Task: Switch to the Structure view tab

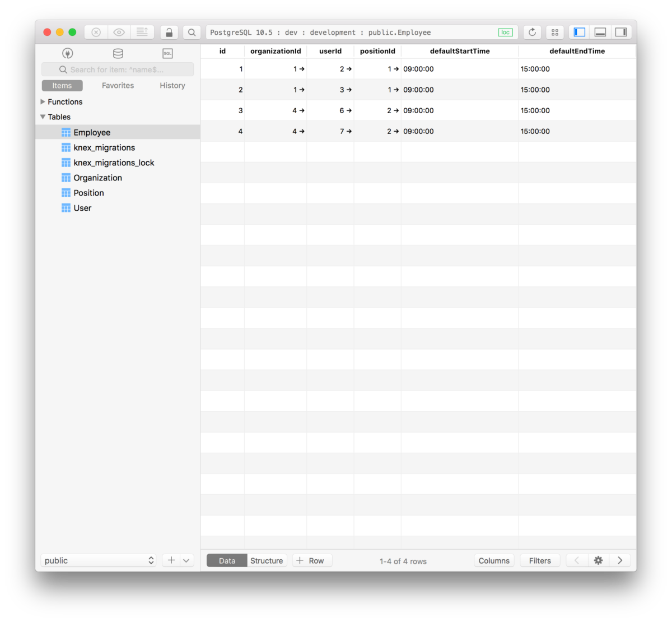Action: pyautogui.click(x=267, y=560)
